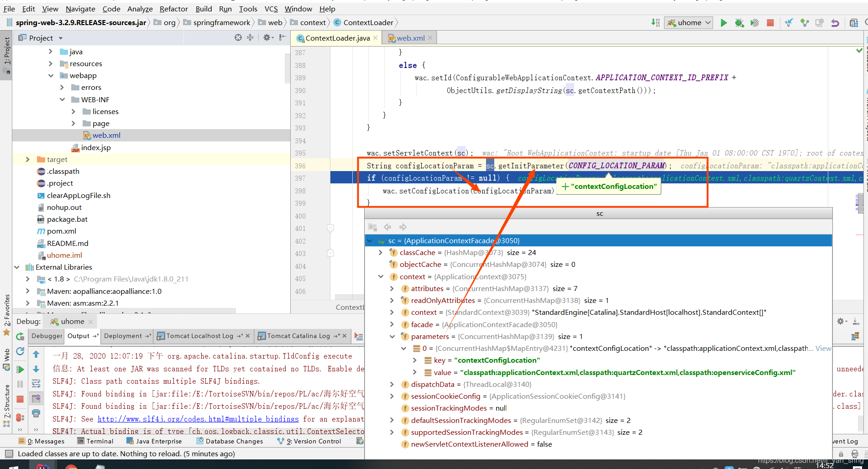868x469 pixels.
Task: Switch to web.xml editor tab
Action: point(410,38)
